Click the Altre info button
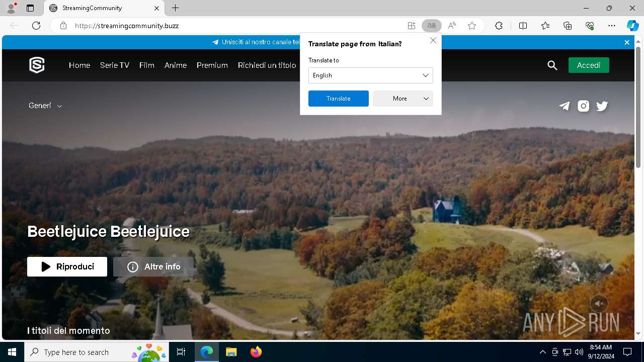Viewport: 644px width, 362px height. pos(153,266)
